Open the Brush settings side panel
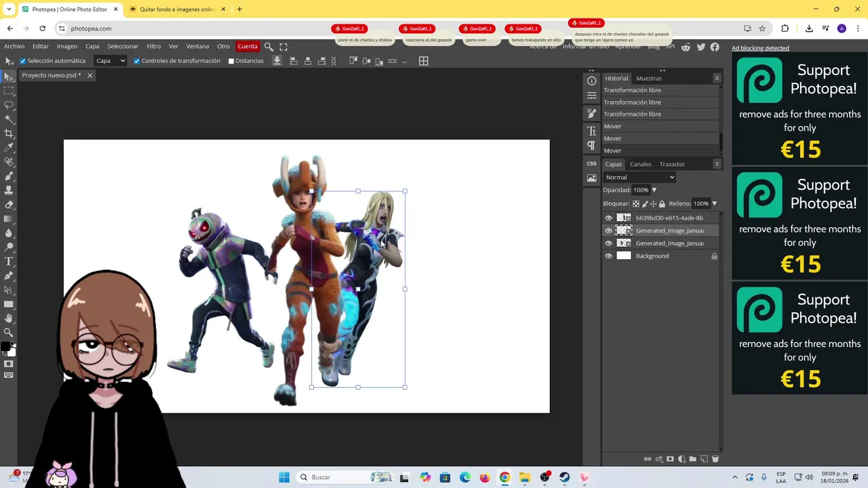Viewport: 868px width, 488px height. click(591, 113)
